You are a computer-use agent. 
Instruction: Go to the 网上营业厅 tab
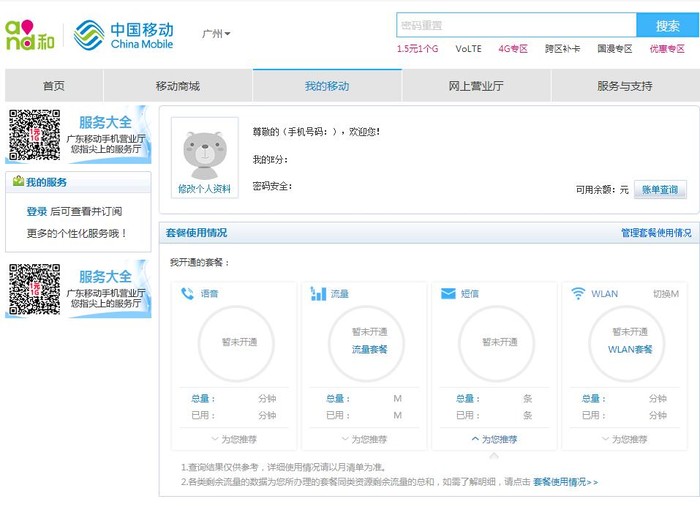pos(476,86)
